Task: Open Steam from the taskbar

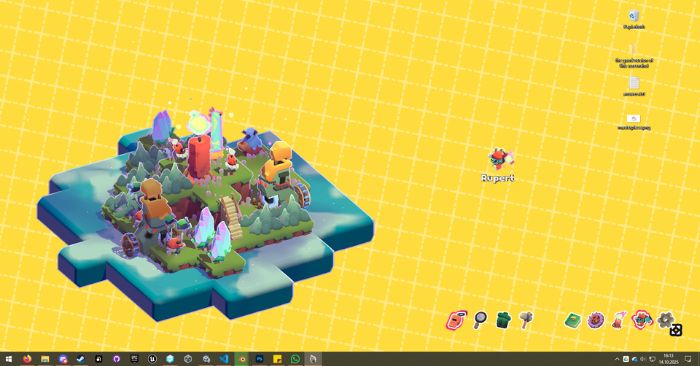Action: pyautogui.click(x=81, y=359)
